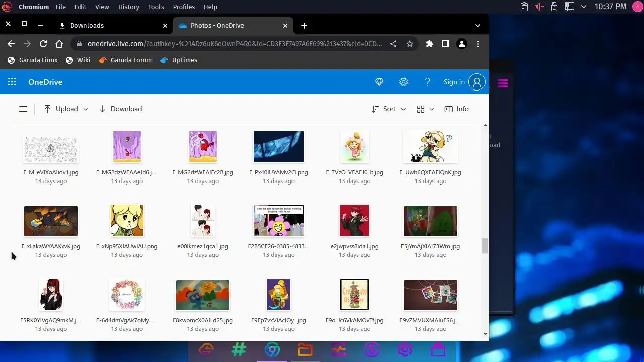The width and height of the screenshot is (644, 362).
Task: Click the network tray icon
Action: point(570,7)
